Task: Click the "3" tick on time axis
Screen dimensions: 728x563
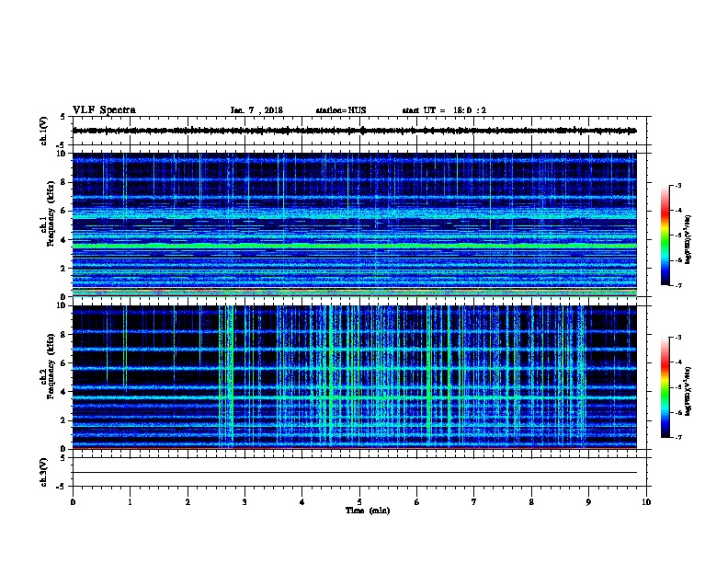Action: pos(245,502)
